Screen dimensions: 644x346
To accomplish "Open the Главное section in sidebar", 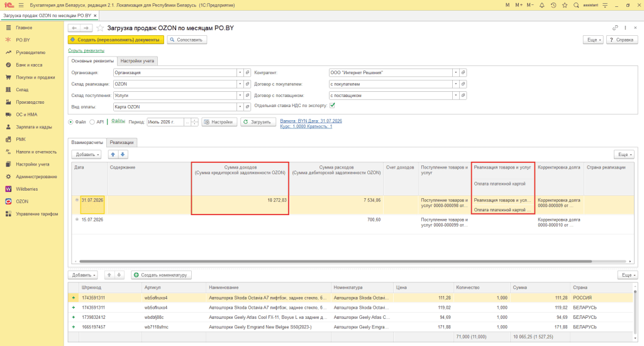I will [24, 28].
